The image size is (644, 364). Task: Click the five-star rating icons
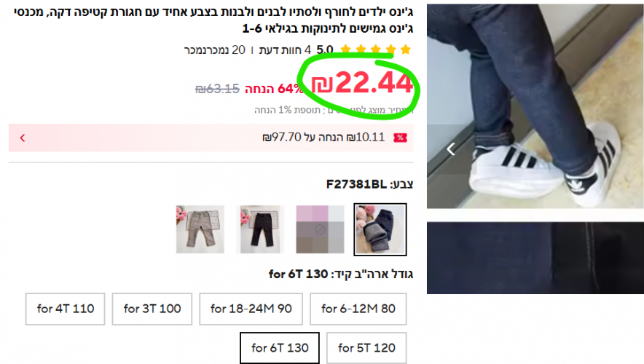(x=375, y=50)
